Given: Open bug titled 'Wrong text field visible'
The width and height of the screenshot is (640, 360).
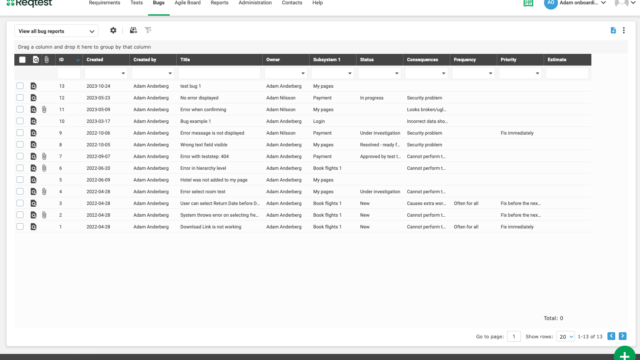Looking at the screenshot, I should [x=204, y=145].
